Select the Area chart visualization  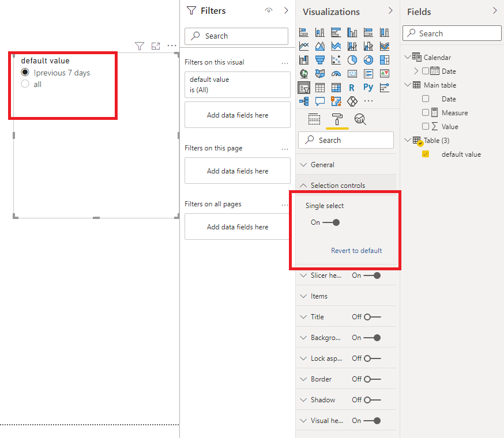click(x=320, y=46)
